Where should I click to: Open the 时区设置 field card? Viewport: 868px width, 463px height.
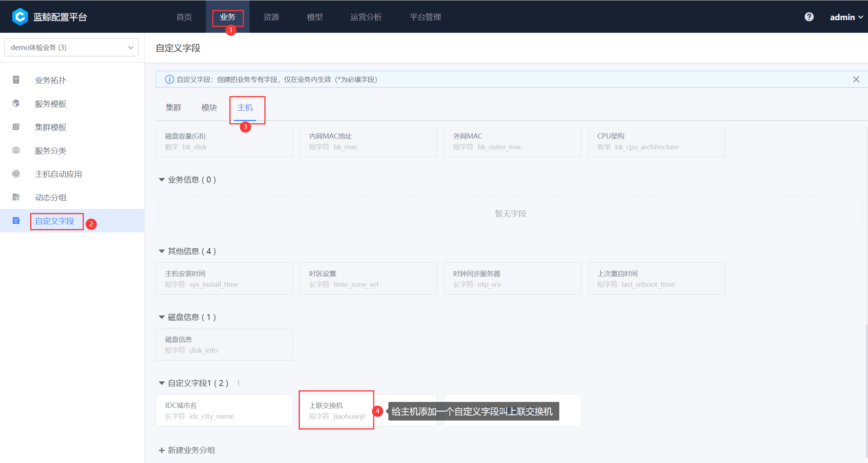[x=368, y=279]
